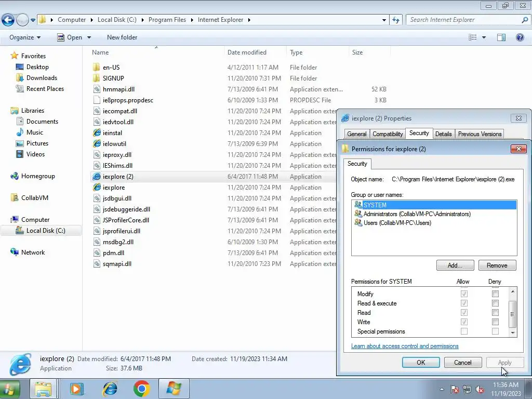The image size is (532, 399).
Task: Click the SIGNUP folder icon
Action: pos(96,78)
